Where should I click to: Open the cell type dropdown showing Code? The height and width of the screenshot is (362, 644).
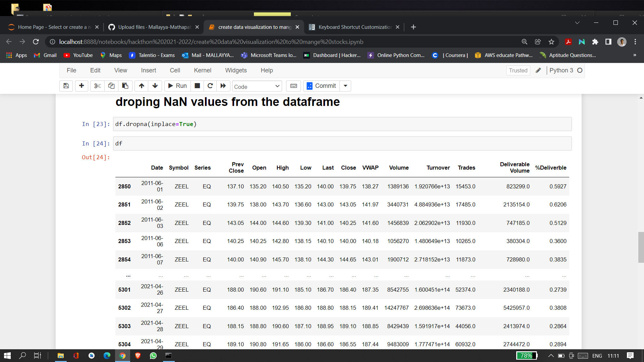tap(257, 86)
